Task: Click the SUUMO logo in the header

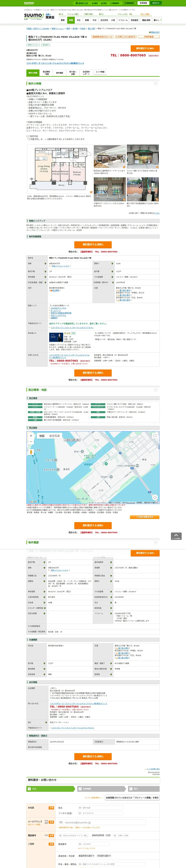Action: click(x=34, y=16)
